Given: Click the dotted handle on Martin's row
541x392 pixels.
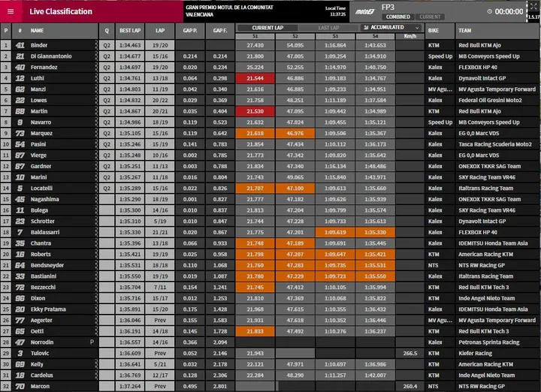Looking at the screenshot, I should [96, 111].
